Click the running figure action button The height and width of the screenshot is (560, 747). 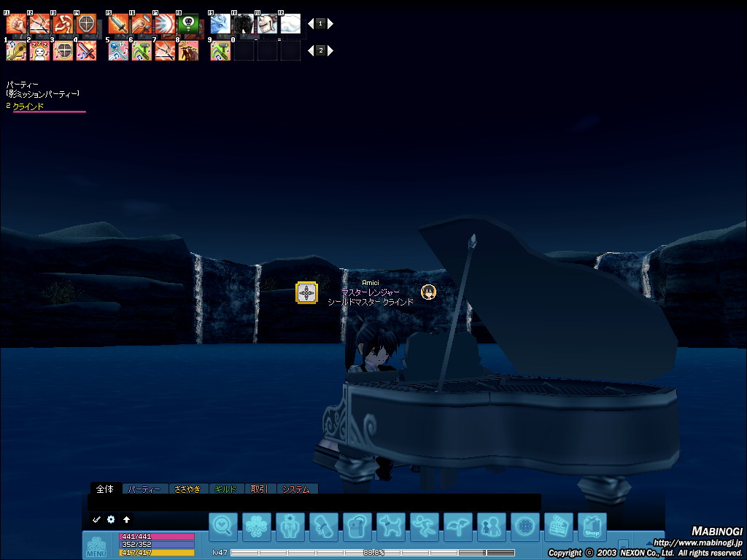[x=425, y=526]
